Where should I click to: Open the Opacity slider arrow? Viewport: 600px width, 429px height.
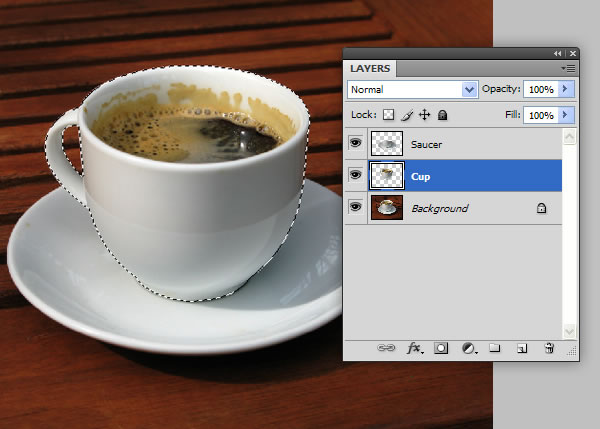coord(565,89)
